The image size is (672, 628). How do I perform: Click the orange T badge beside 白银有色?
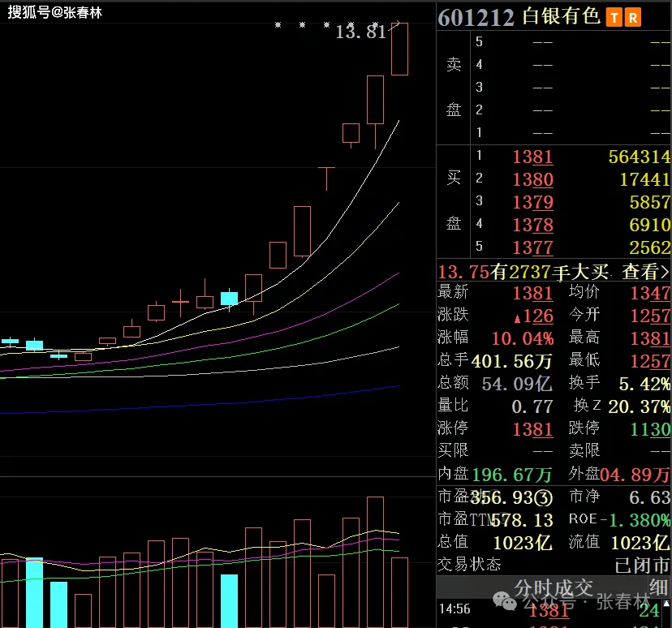(x=614, y=17)
